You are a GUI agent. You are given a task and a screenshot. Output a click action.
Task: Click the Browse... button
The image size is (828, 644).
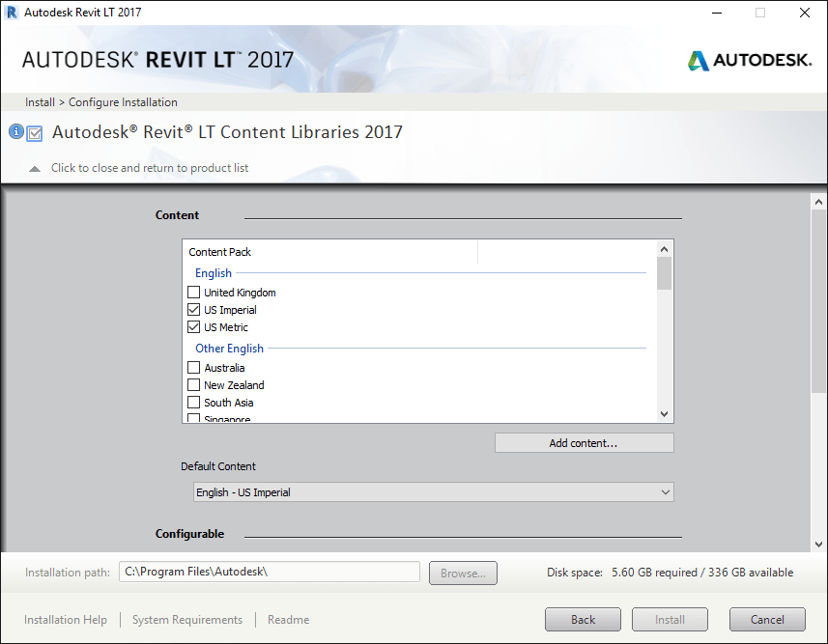(463, 574)
